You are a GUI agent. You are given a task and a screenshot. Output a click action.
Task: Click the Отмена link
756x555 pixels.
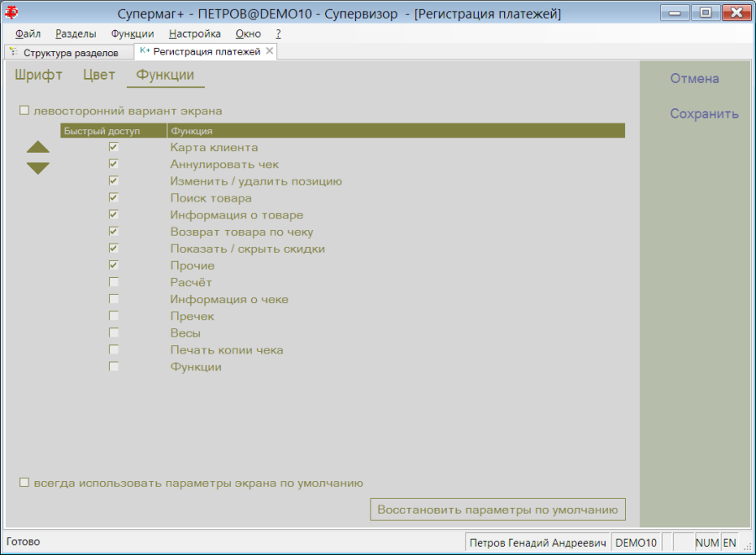[695, 79]
